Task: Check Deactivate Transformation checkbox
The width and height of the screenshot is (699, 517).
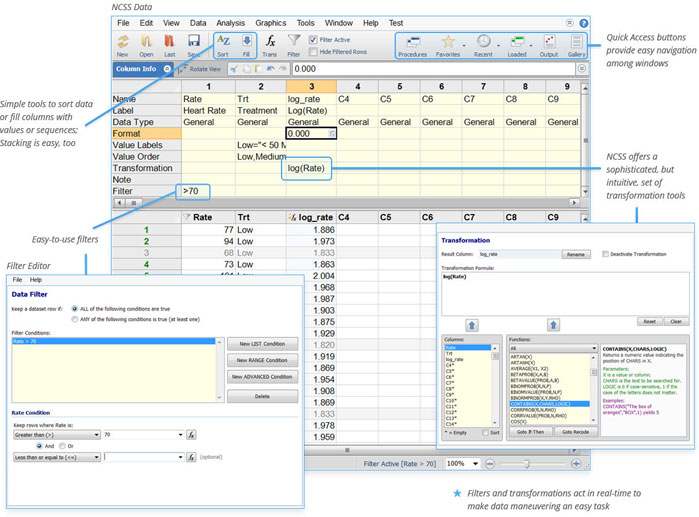Action: click(606, 254)
